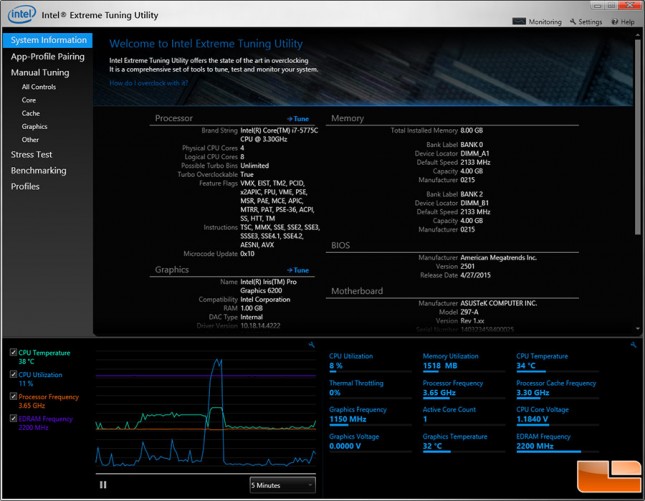Open Profiles section
Screen dimensions: 645x501
(25, 186)
